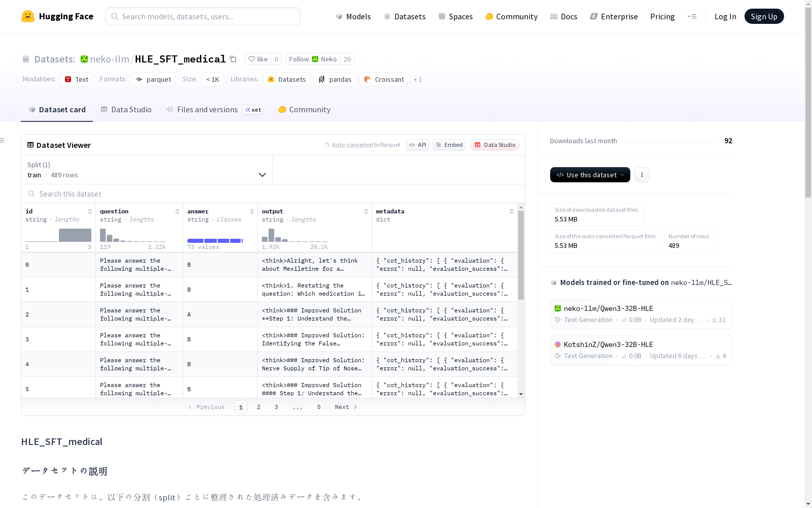The image size is (812, 508).
Task: Open Models in the top navigation
Action: pyautogui.click(x=353, y=16)
